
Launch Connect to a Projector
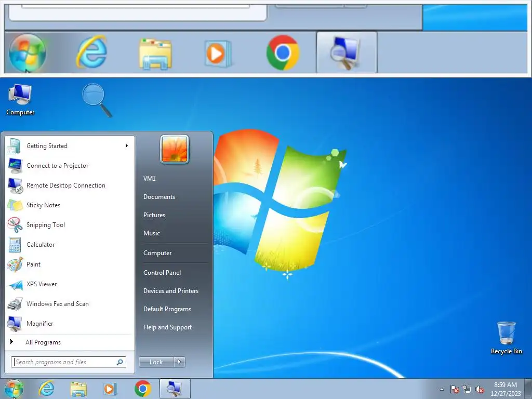click(x=70, y=166)
